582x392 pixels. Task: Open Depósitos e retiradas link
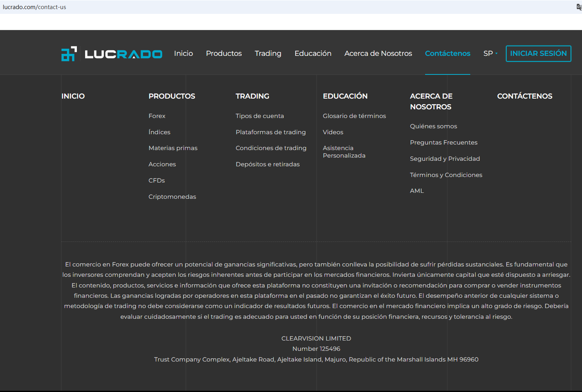pos(267,164)
